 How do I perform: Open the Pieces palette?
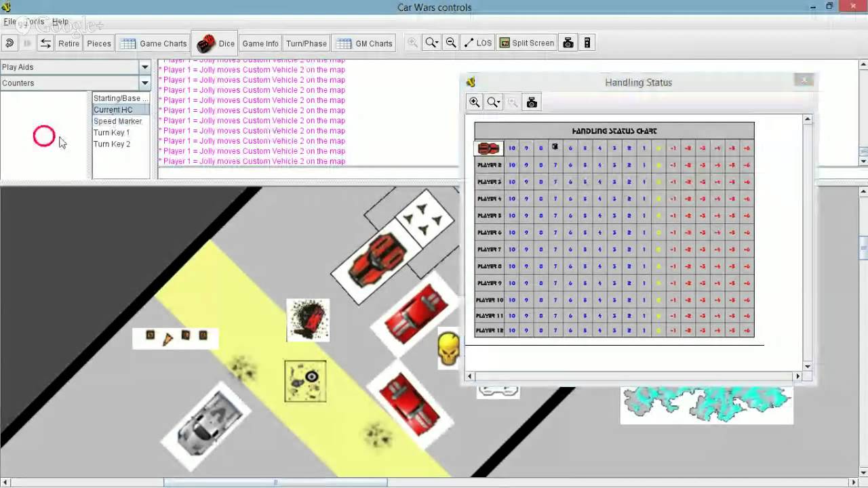coord(99,43)
